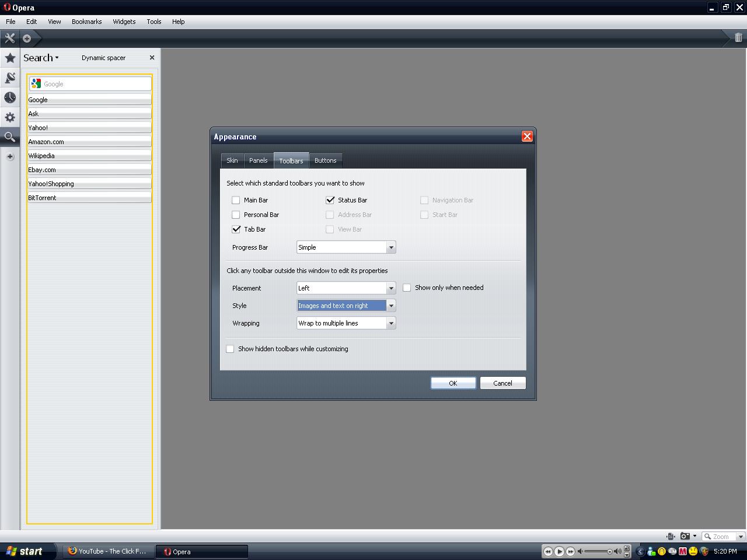747x560 pixels.
Task: Enable the Main Bar checkbox
Action: click(236, 200)
